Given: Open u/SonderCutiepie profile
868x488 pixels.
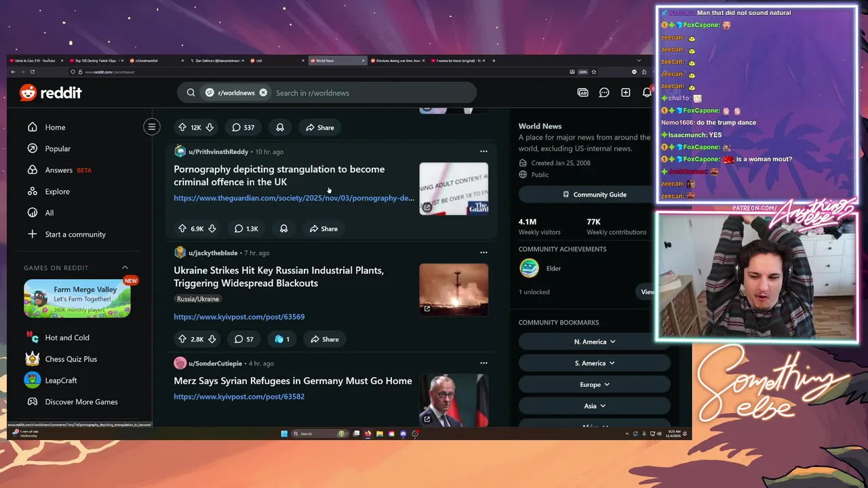Looking at the screenshot, I should coord(215,363).
